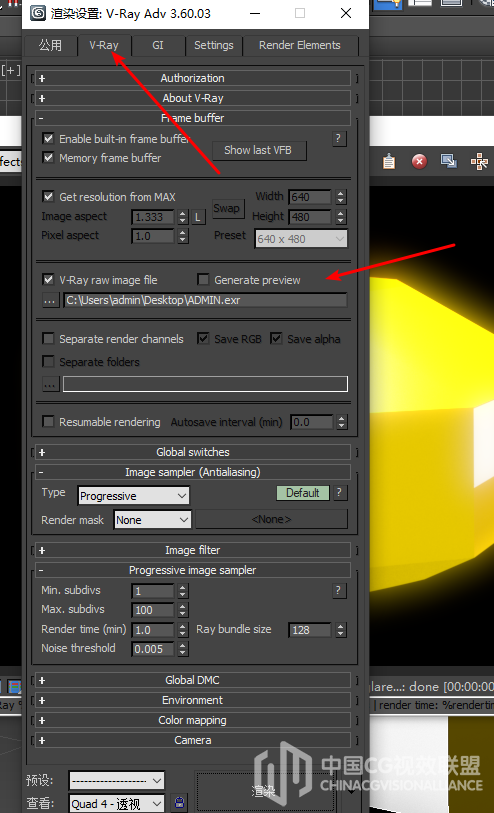Screen dimensions: 494x813
Task: Enable Separate render channels checkbox
Action: pos(48,339)
